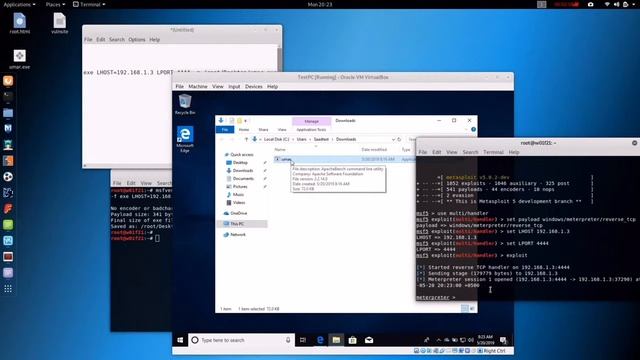The width and height of the screenshot is (640, 360).
Task: Sort by the Date modified column header
Action: tap(374, 149)
